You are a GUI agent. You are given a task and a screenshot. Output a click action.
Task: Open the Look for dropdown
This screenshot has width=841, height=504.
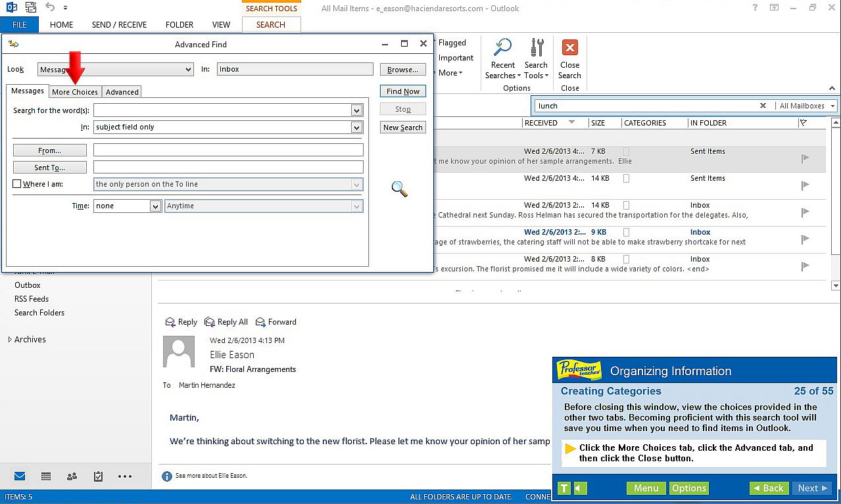(187, 69)
